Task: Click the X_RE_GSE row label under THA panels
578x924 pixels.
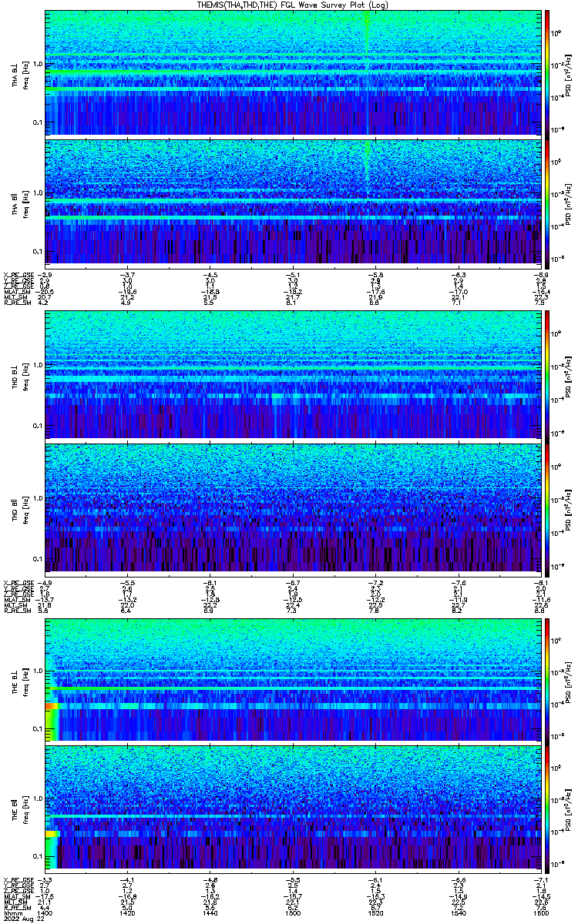Action: (20, 274)
